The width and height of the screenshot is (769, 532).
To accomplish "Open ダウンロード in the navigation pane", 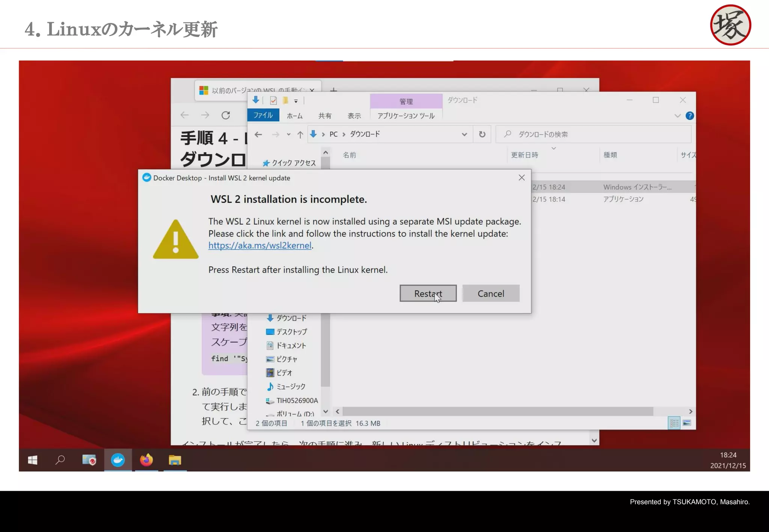I will click(x=286, y=318).
